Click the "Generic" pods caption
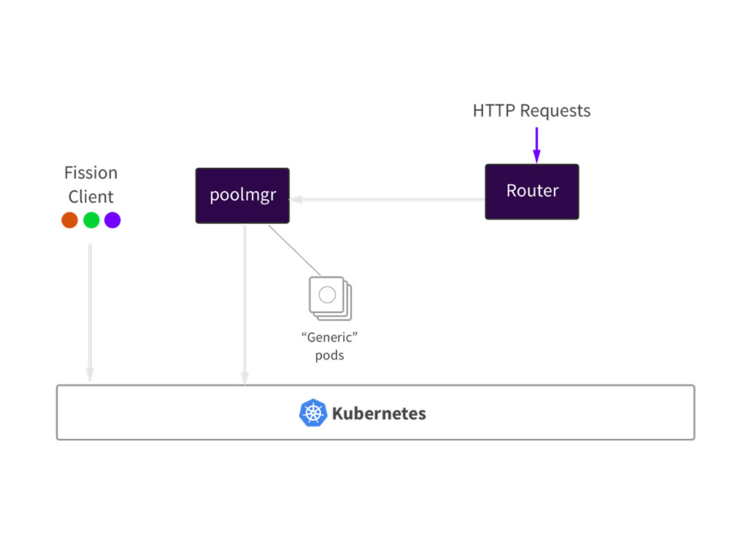 (x=329, y=346)
